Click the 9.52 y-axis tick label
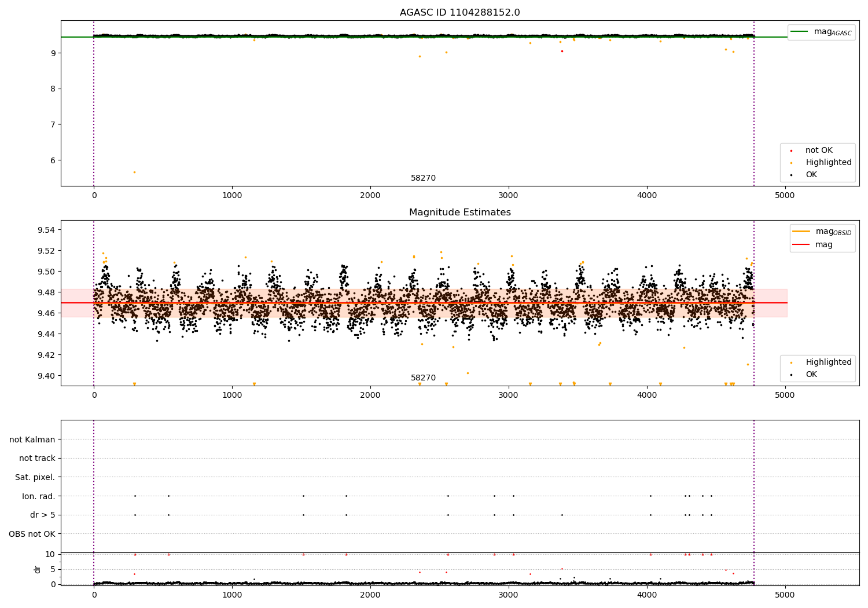This screenshot has height=608, width=868. [46, 251]
